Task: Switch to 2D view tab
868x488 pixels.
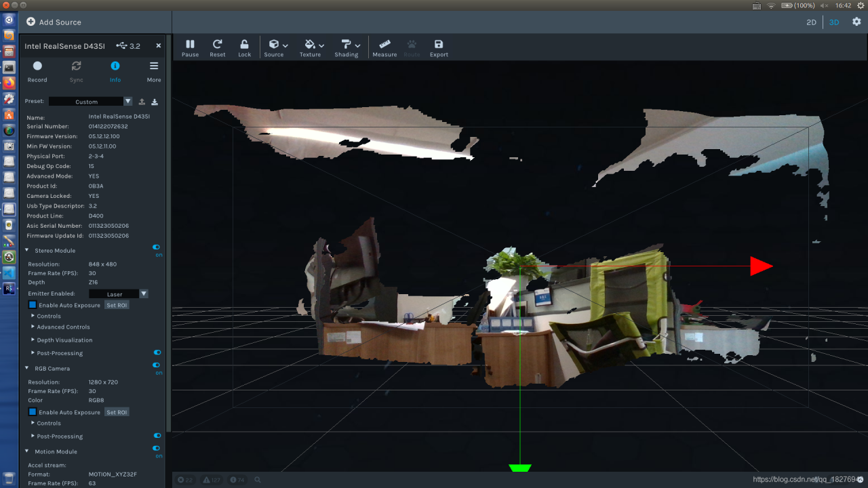Action: click(811, 22)
